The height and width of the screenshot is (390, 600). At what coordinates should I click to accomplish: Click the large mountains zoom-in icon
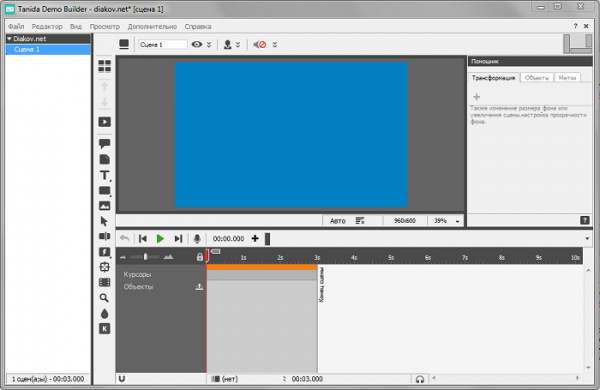coord(168,257)
